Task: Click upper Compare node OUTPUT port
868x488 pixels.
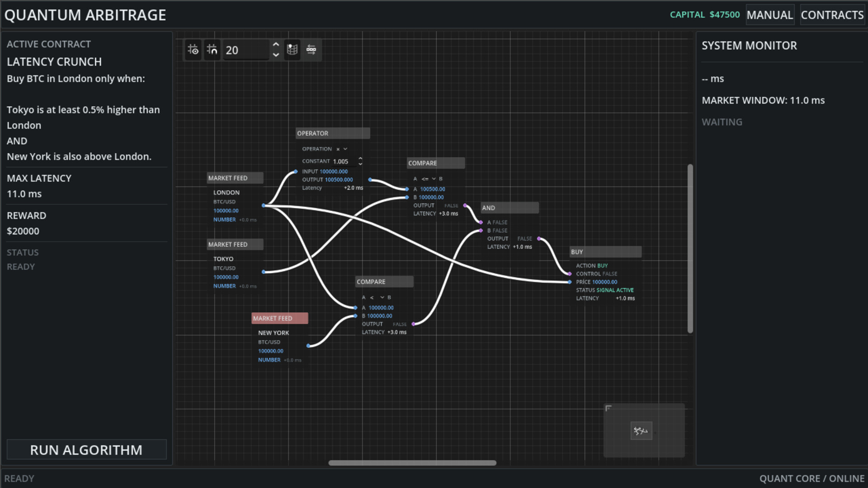Action: pyautogui.click(x=465, y=206)
